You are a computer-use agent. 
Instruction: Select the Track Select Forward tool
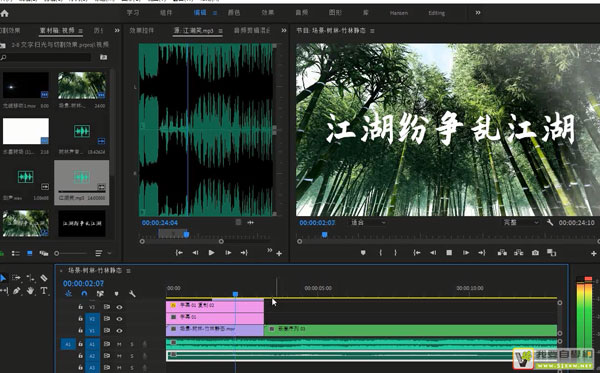[16, 278]
